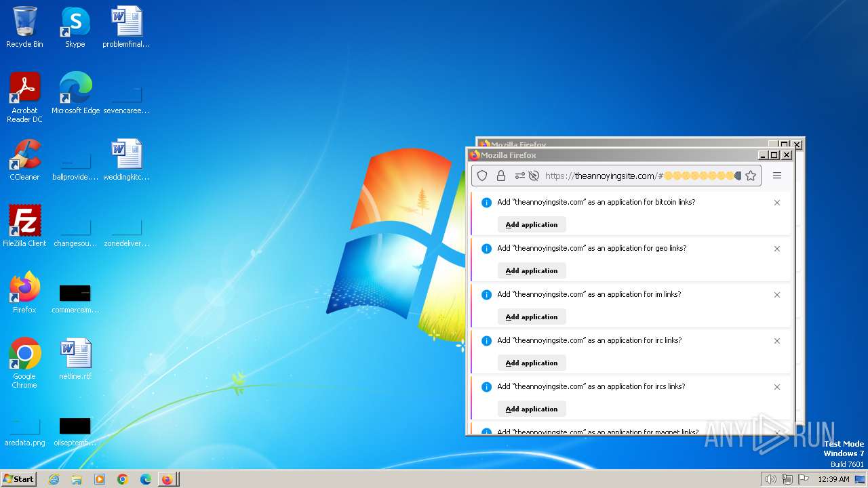The image size is (868, 488).
Task: Click the tracking protection shield icon
Action: (x=482, y=176)
